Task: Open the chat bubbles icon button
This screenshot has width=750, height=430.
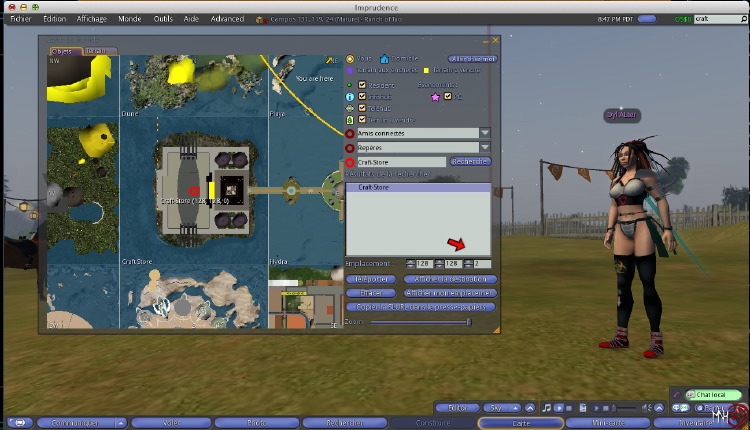Action: click(681, 408)
